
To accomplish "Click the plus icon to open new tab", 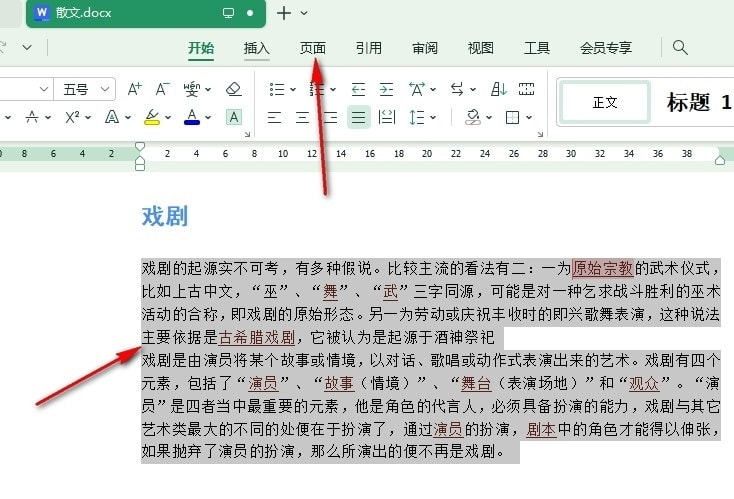I will (284, 13).
